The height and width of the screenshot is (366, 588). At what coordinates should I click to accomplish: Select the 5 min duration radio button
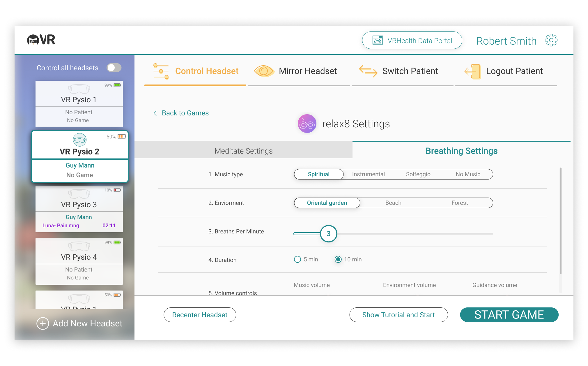pyautogui.click(x=297, y=259)
